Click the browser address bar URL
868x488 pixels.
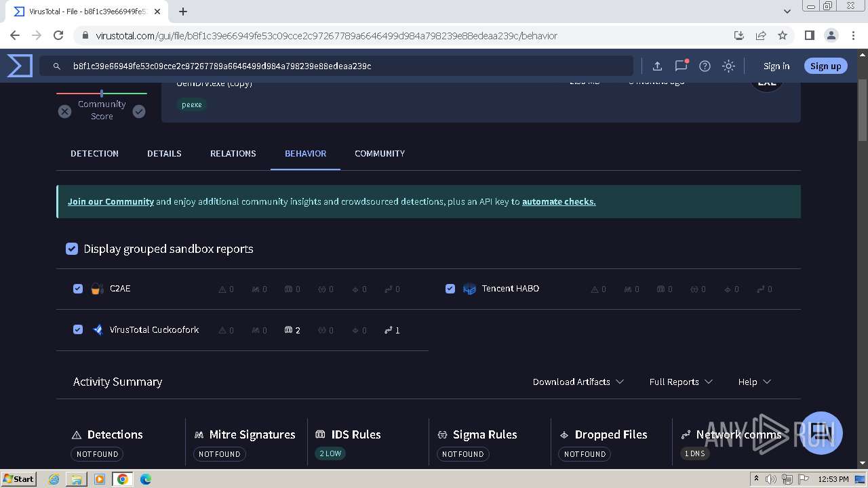click(325, 35)
